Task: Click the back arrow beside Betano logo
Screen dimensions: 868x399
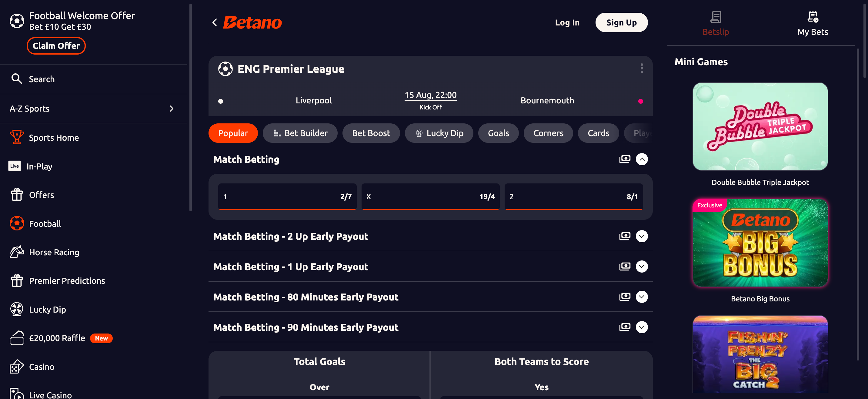Action: [x=215, y=22]
